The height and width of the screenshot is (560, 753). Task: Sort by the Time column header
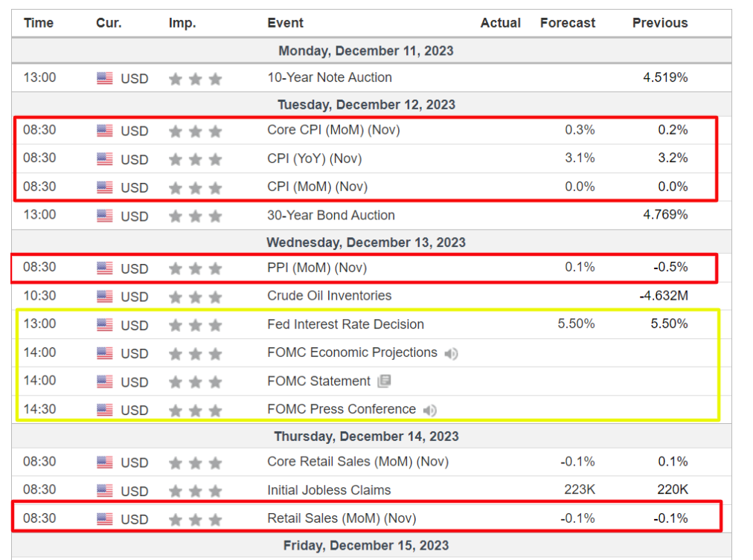point(39,23)
